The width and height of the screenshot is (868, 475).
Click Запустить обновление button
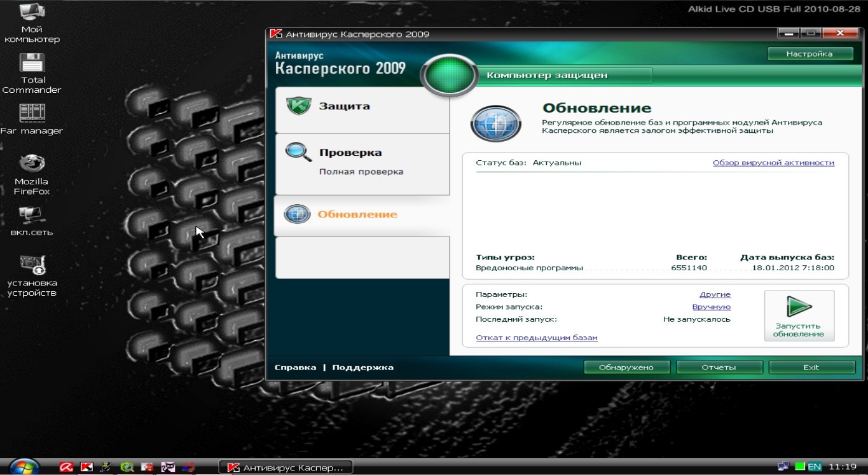[x=799, y=316]
